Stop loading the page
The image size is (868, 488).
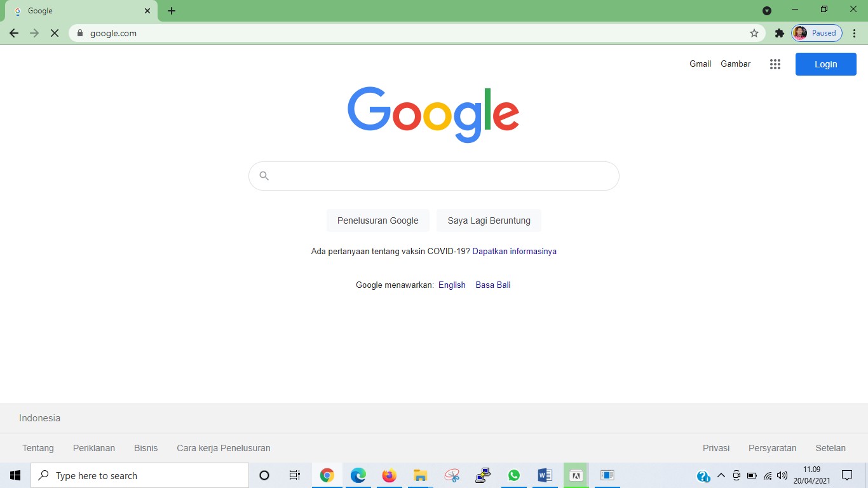pyautogui.click(x=55, y=33)
